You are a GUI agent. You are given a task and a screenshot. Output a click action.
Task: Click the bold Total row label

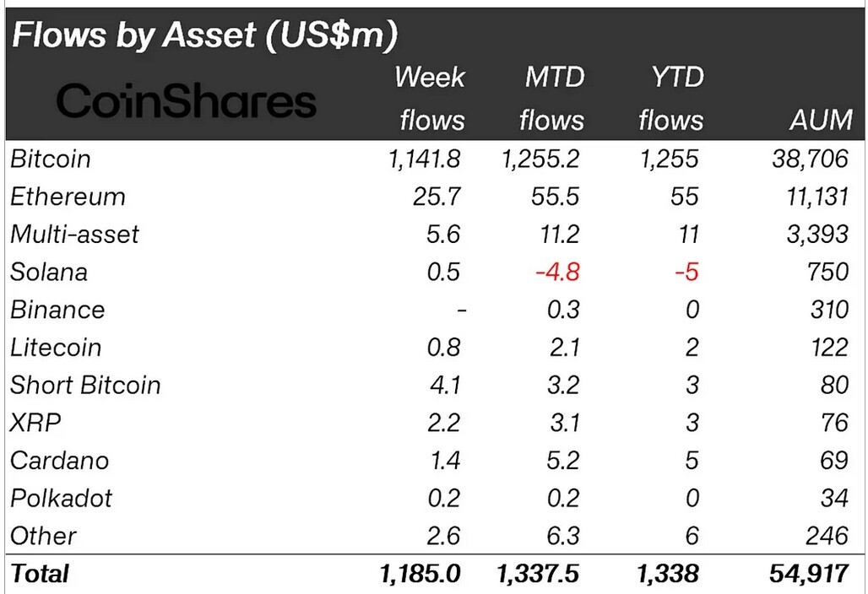point(40,574)
